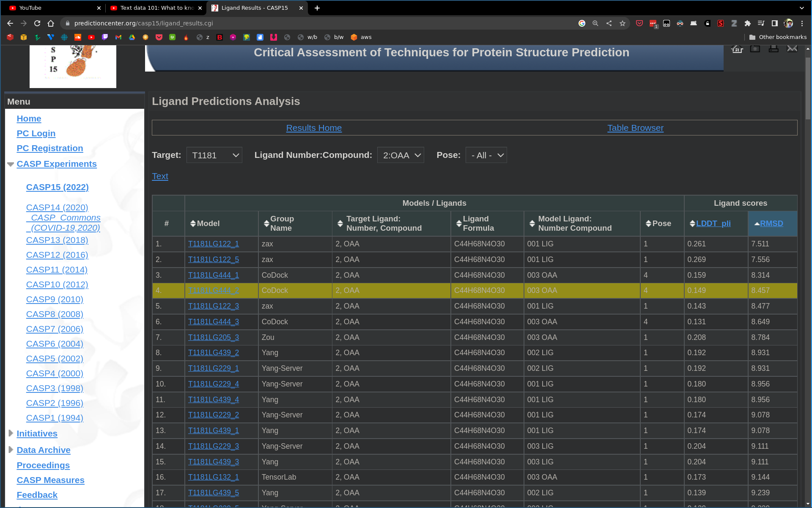812x508 pixels.
Task: Open the Google Drive bookmark icon
Action: [x=132, y=37]
